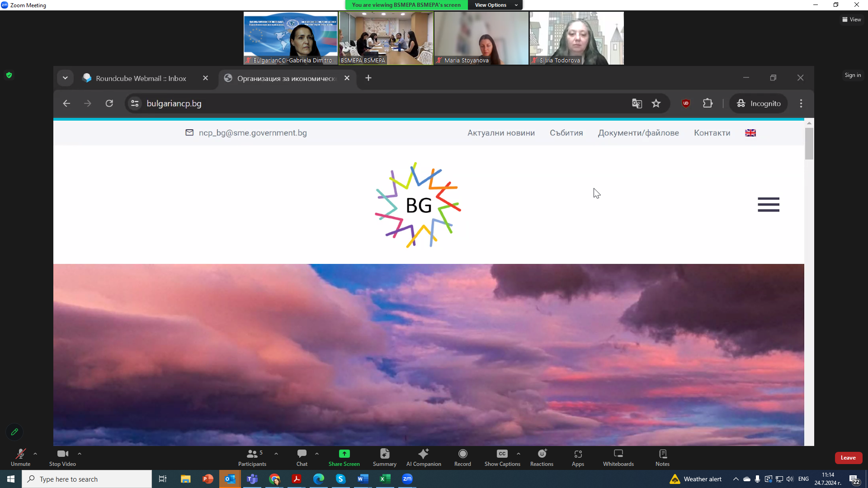The image size is (868, 488).
Task: Show hidden system tray icons
Action: [x=736, y=479]
